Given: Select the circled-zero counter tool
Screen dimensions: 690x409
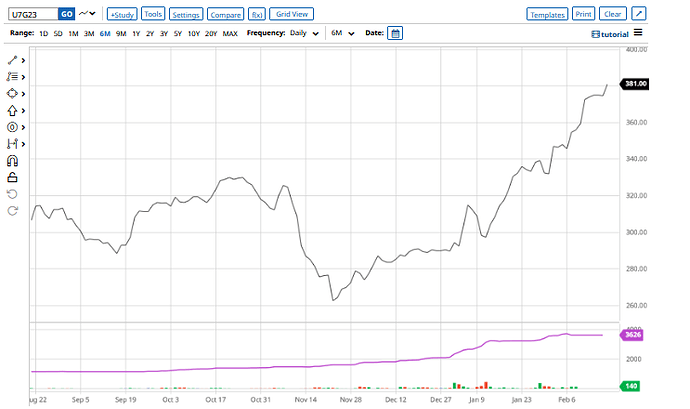Looking at the screenshot, I should (x=12, y=127).
